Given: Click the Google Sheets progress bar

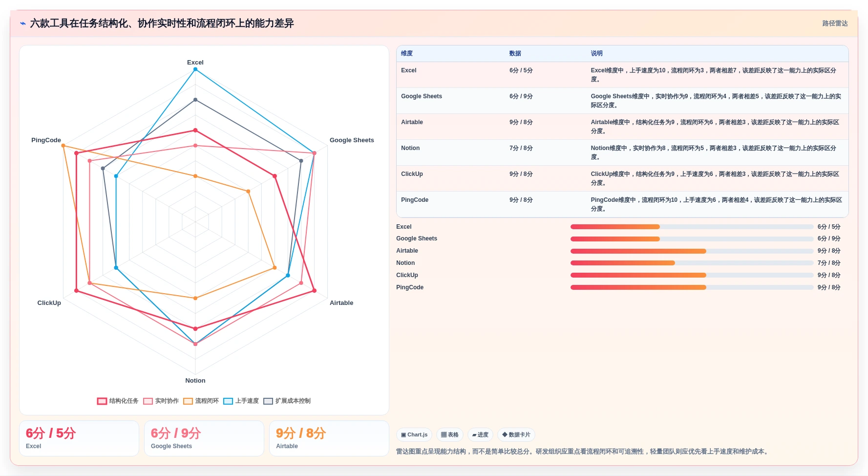Looking at the screenshot, I should coord(692,239).
